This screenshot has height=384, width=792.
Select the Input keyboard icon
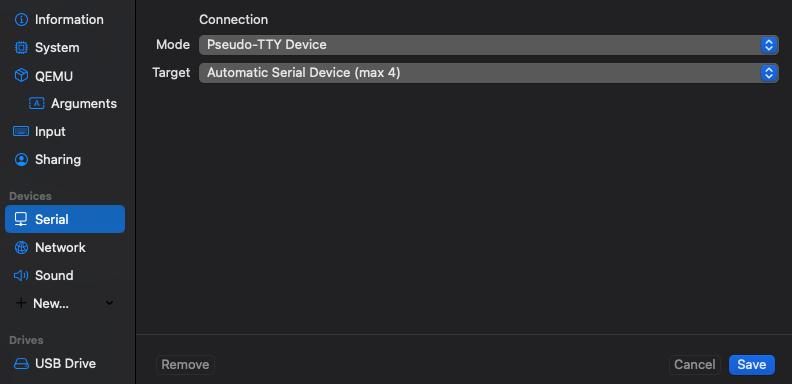coord(21,131)
